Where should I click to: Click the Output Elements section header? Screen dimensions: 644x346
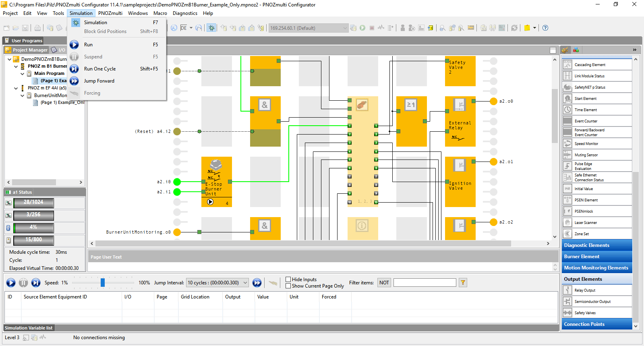click(x=597, y=279)
